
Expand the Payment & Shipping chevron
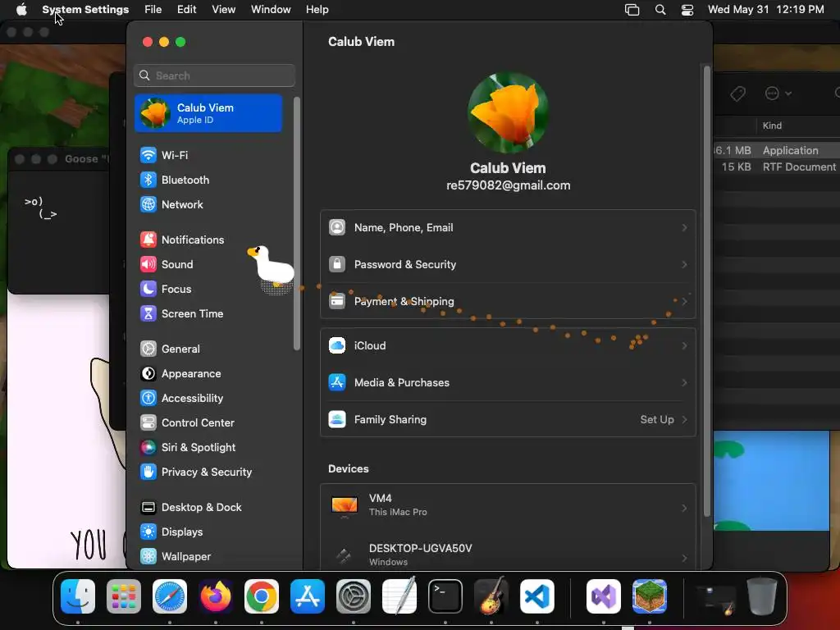tap(684, 302)
